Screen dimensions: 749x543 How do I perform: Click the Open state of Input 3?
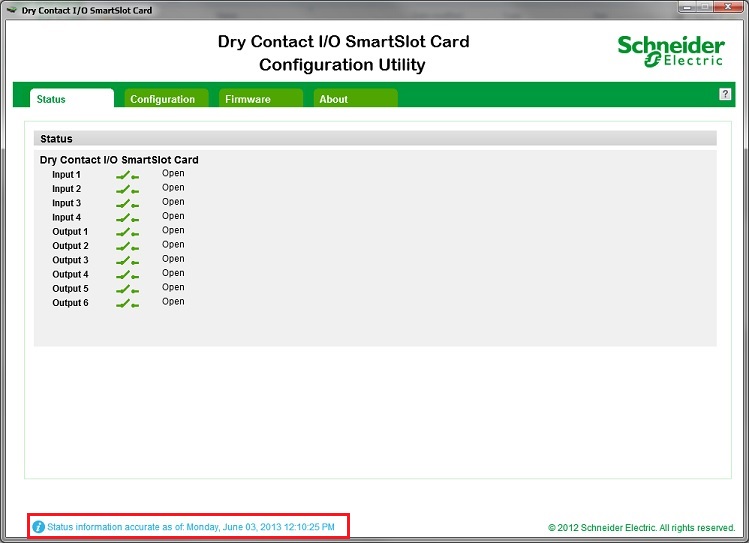173,202
